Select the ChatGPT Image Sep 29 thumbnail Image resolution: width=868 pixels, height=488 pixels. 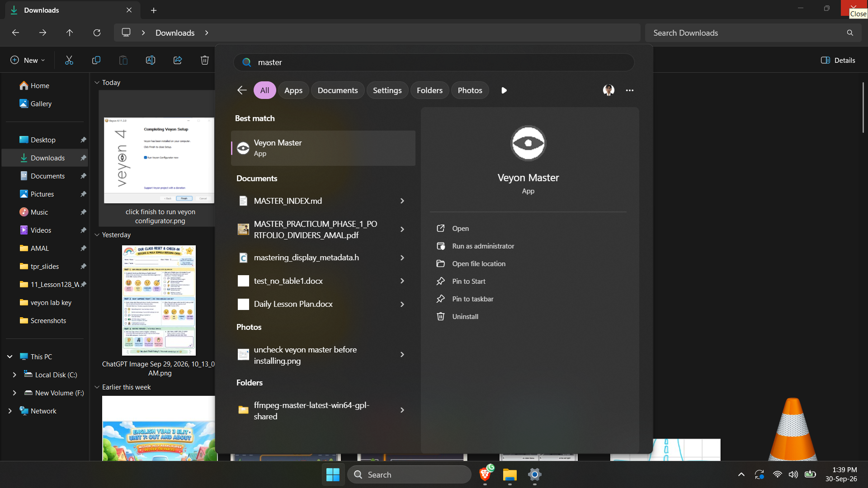coord(159,300)
